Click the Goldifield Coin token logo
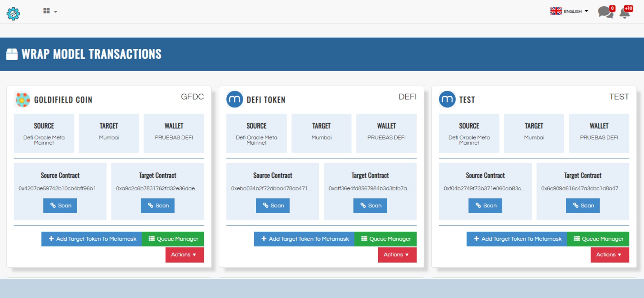The height and width of the screenshot is (298, 644). coord(23,100)
